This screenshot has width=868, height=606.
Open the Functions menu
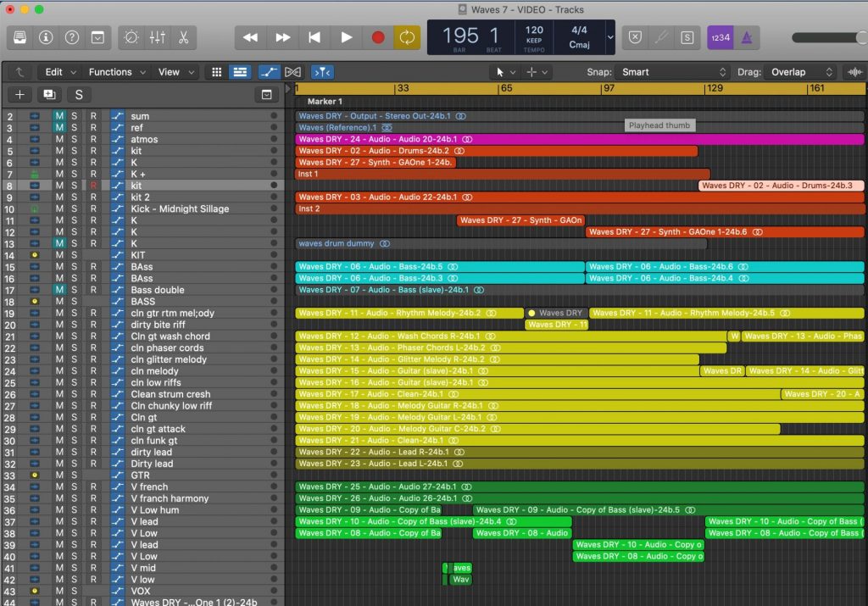click(x=117, y=72)
